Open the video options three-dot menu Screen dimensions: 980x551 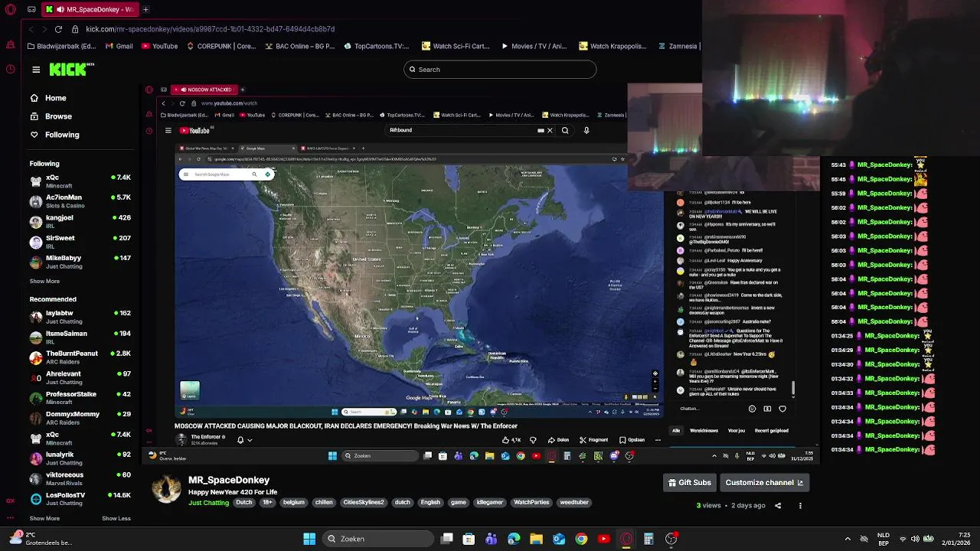point(800,506)
